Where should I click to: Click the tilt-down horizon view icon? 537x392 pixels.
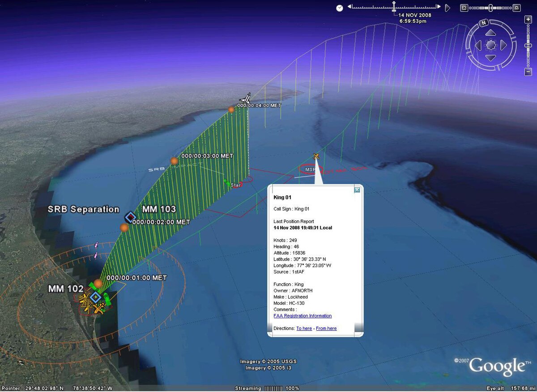pos(516,8)
